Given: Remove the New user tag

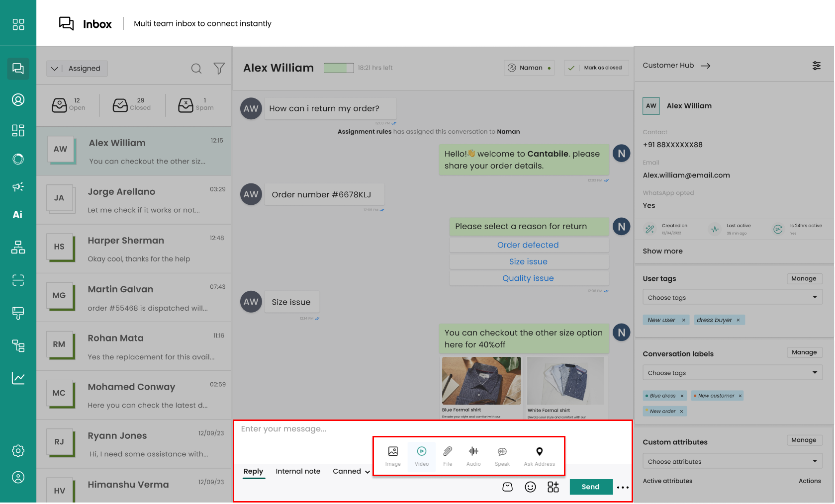Looking at the screenshot, I should click(684, 320).
